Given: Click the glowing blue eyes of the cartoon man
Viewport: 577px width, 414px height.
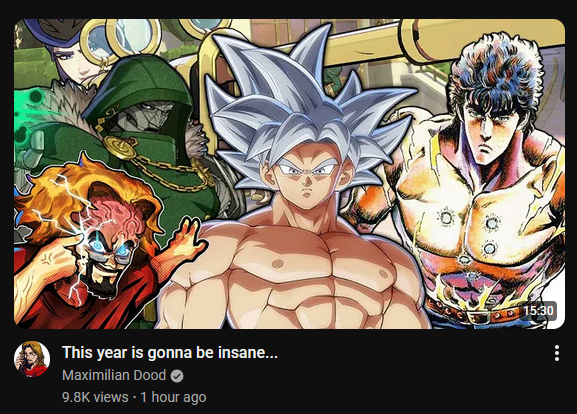Looking at the screenshot, I should point(109,247).
